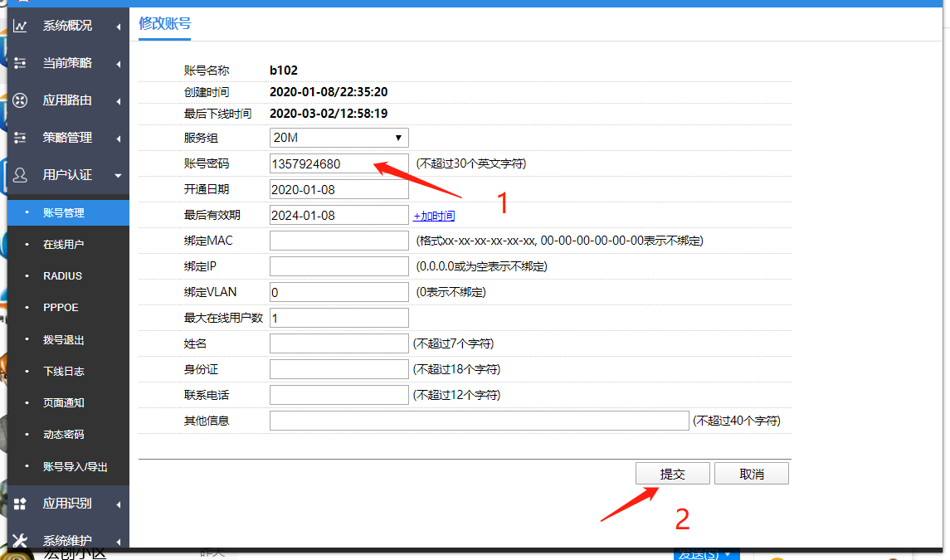Click the +加时间 link
Viewport: 950px width, 560px height.
[434, 216]
